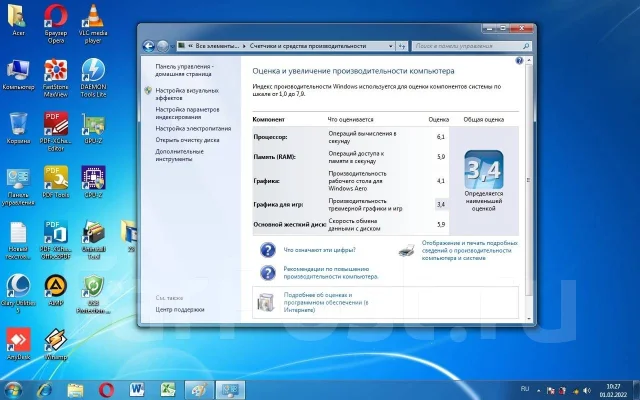Open Internet Explorer from taskbar
Viewport: 640px width, 400px height.
(44, 390)
